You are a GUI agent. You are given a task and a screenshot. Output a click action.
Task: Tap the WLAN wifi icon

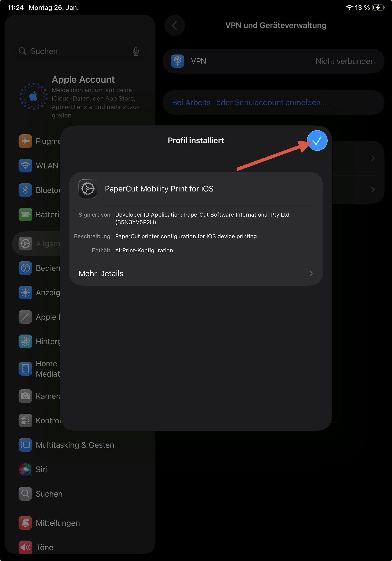pos(25,166)
